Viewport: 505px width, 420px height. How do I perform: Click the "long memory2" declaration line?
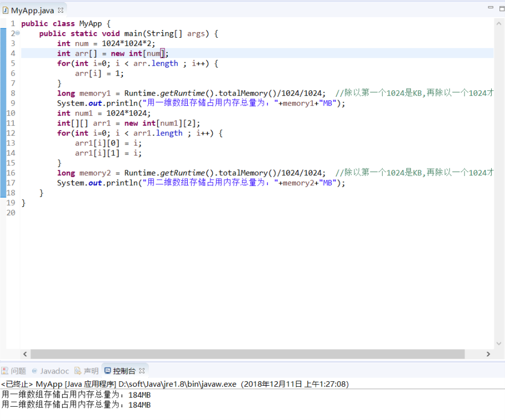(191, 173)
